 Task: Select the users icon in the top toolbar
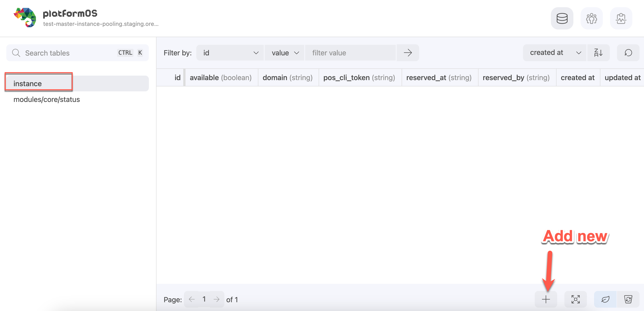tap(592, 18)
